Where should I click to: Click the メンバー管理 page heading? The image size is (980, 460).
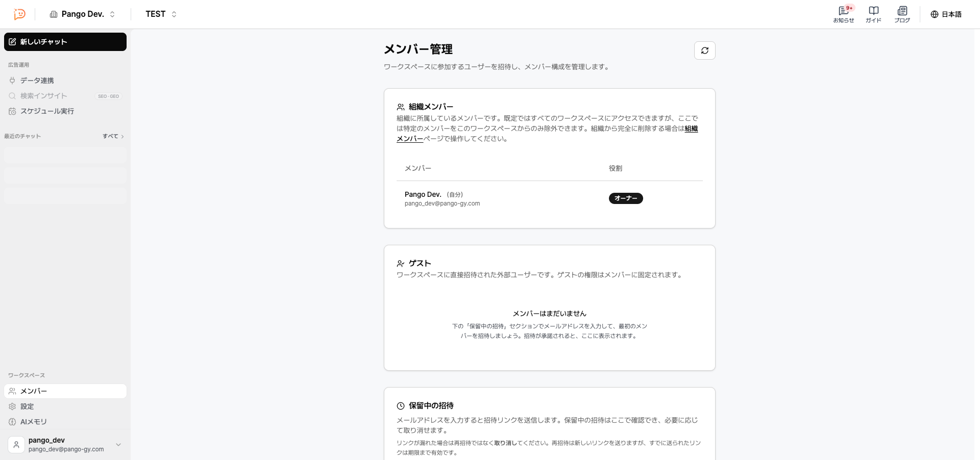418,49
